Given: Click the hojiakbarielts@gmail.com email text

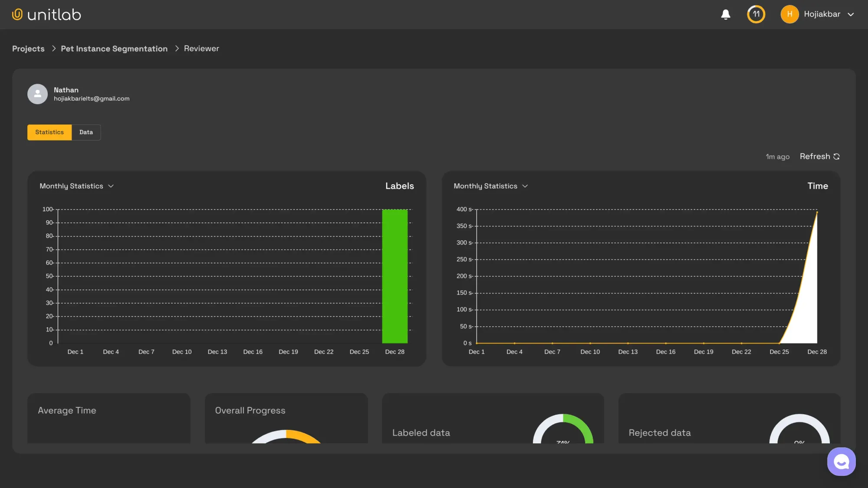Looking at the screenshot, I should 92,98.
